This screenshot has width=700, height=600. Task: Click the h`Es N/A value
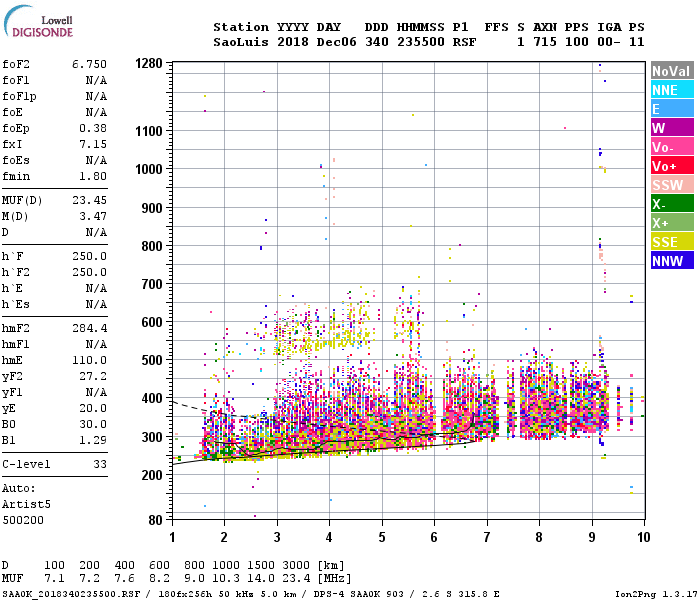[96, 304]
